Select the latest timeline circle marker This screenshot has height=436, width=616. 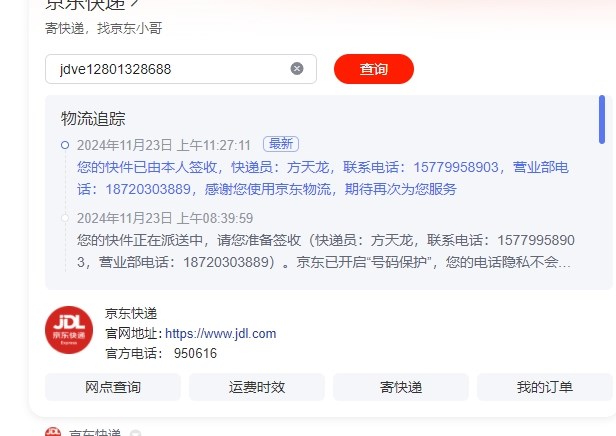[x=65, y=145]
